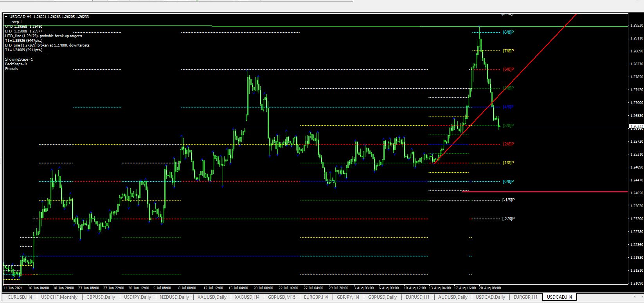Click the 1.21090 price on the scale
This screenshot has width=644, height=303.
pyautogui.click(x=637, y=283)
